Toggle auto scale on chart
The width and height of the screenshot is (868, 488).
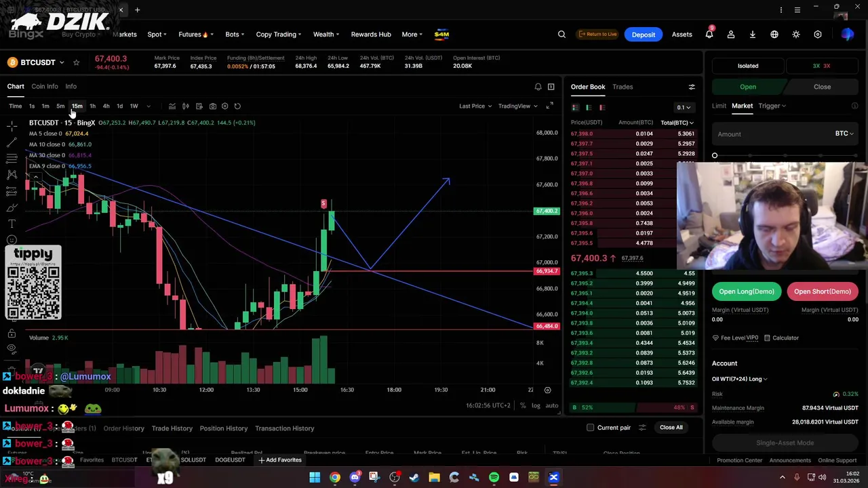click(552, 405)
